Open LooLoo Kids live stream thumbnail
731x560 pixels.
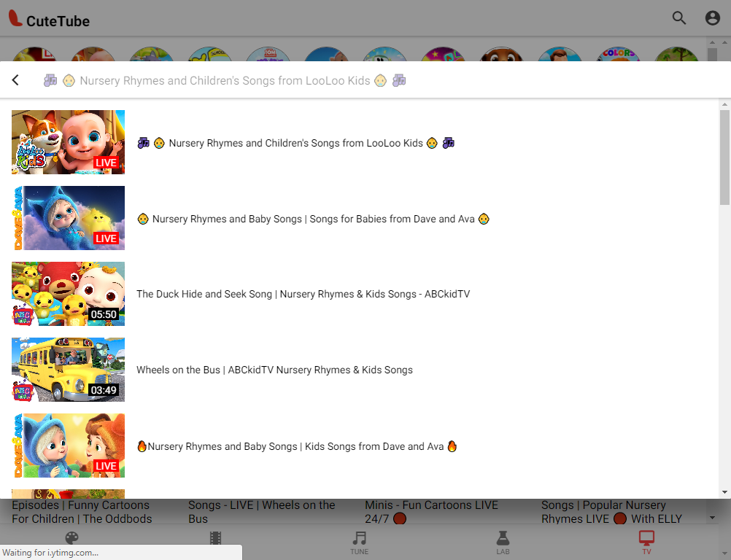[x=68, y=142]
